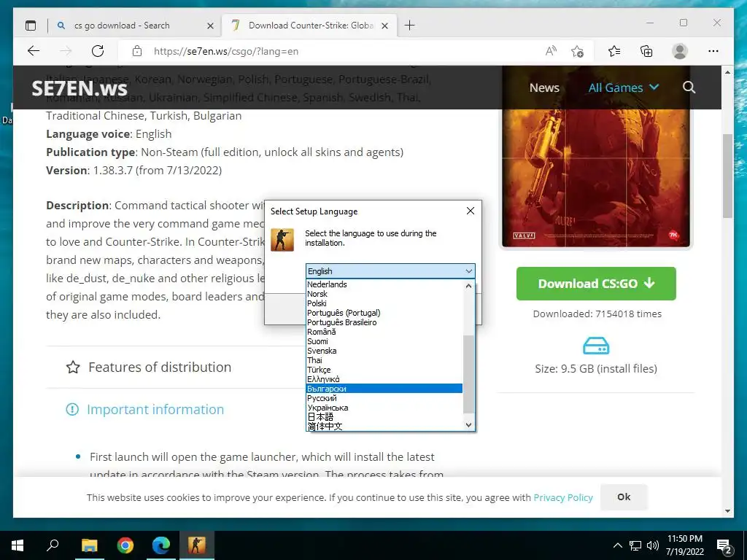Choose Nederlands from the language list
Screen dimensions: 747x560
384,284
